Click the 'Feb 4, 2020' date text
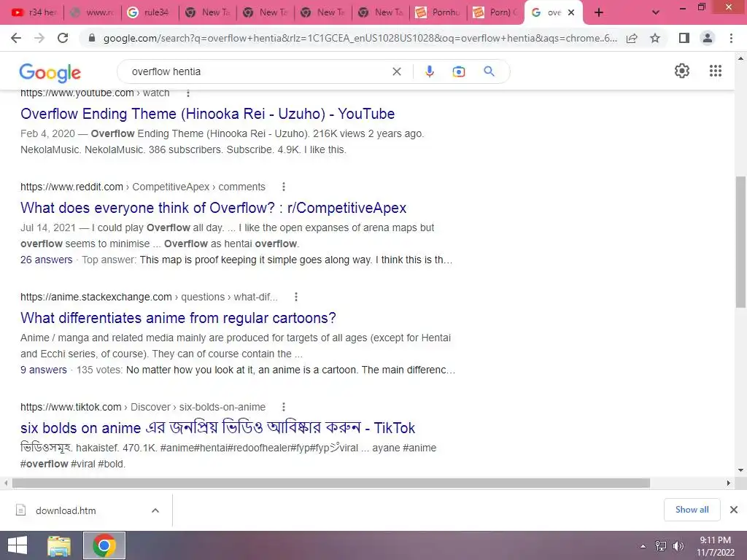This screenshot has width=747, height=560. (x=47, y=133)
